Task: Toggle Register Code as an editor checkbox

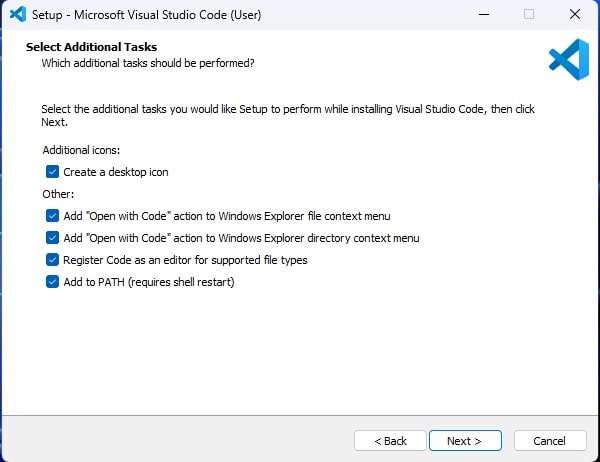Action: pos(52,260)
